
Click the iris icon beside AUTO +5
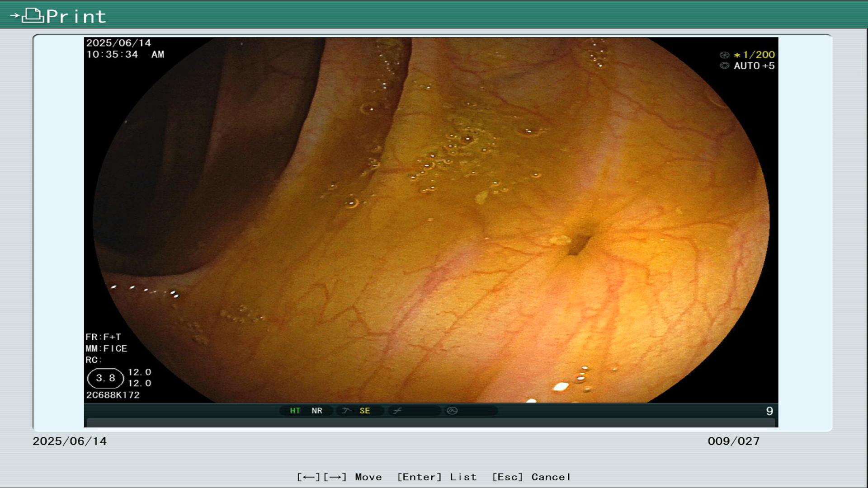pyautogui.click(x=725, y=66)
